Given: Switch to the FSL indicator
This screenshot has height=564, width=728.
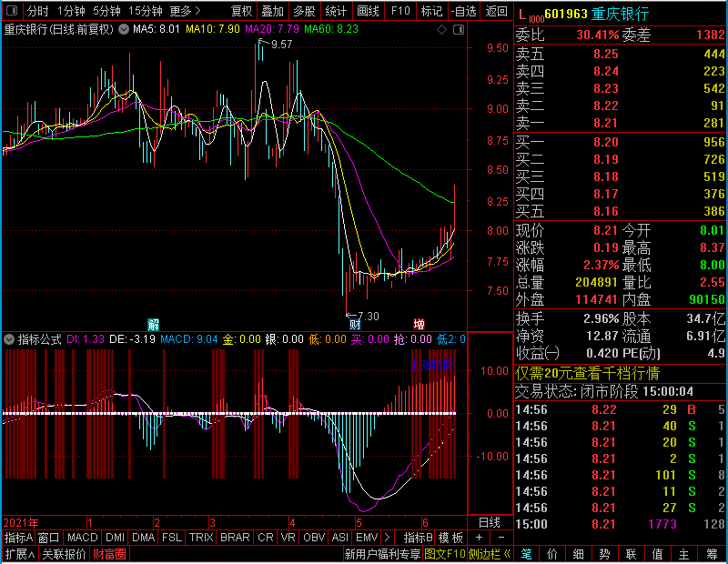Looking at the screenshot, I should pyautogui.click(x=172, y=538).
